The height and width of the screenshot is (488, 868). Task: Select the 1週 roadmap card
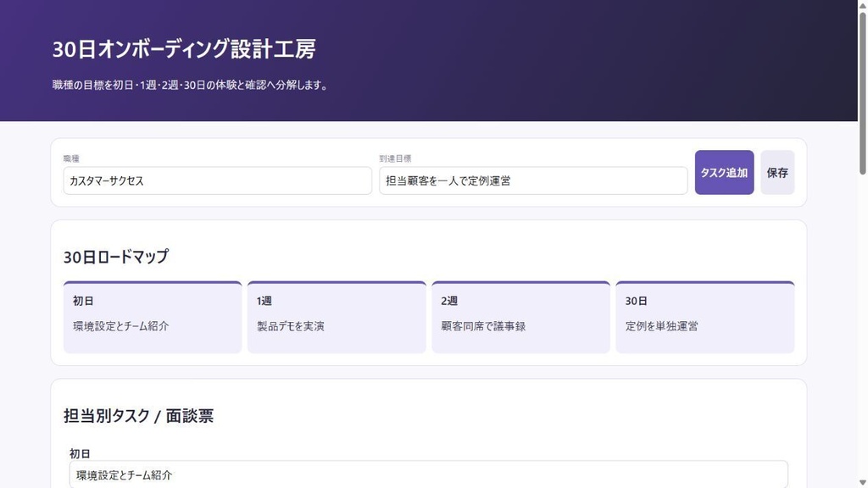337,317
